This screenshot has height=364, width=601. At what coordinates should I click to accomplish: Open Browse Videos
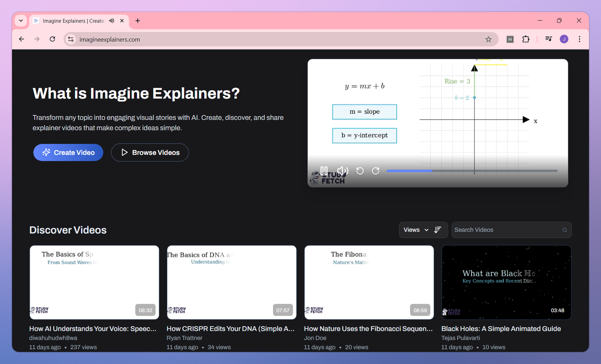tap(150, 153)
